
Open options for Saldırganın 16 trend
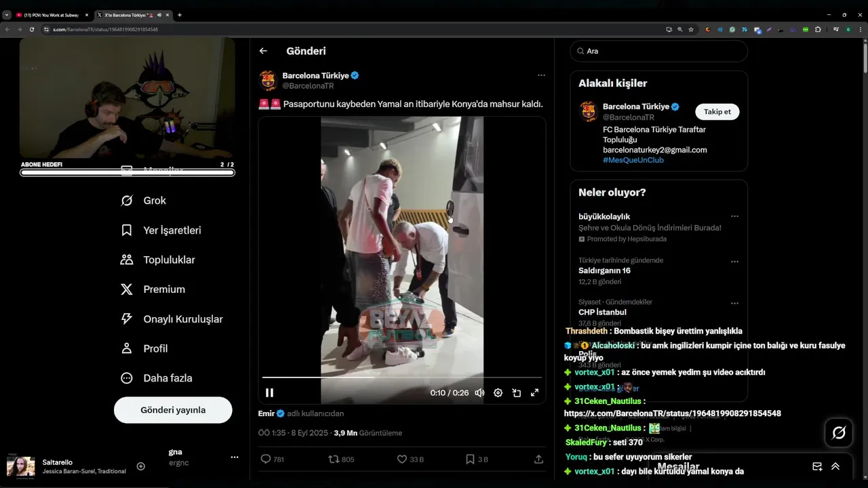pyautogui.click(x=734, y=261)
